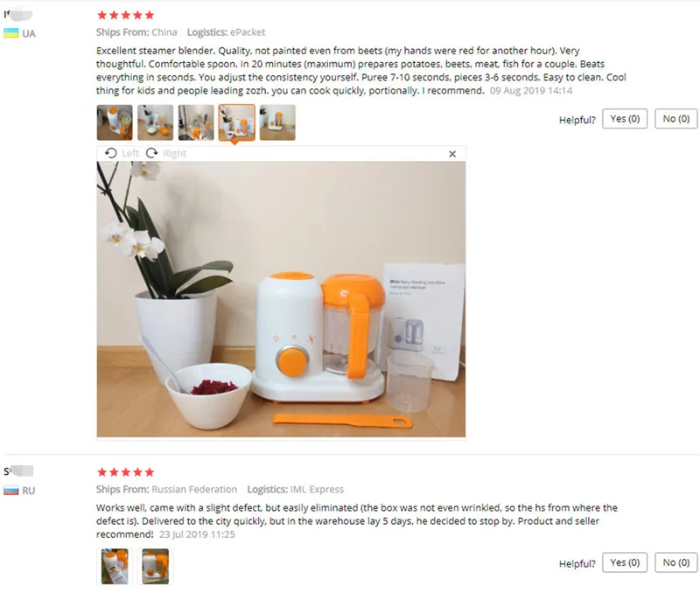
Task: Open fifth thumbnail in the UA review
Action: click(277, 122)
